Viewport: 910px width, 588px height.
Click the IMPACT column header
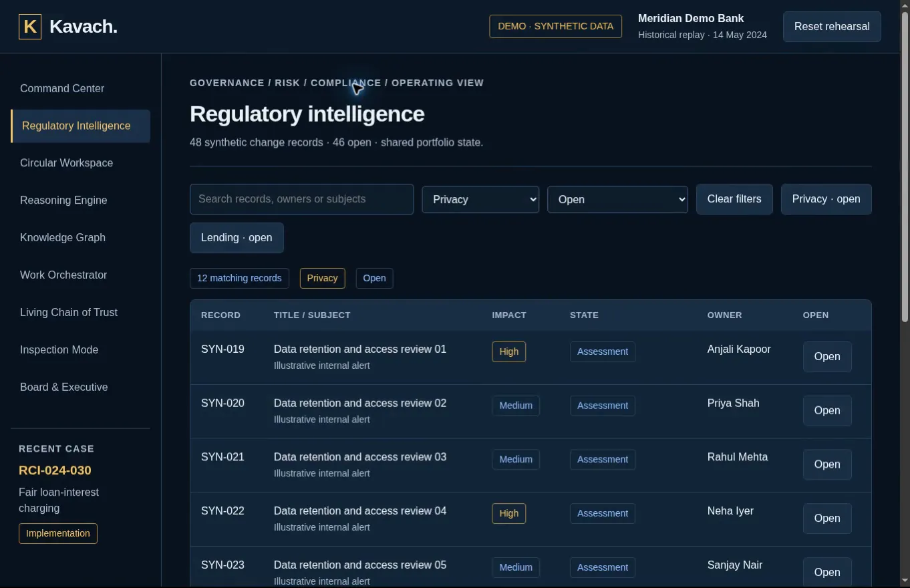(x=509, y=315)
